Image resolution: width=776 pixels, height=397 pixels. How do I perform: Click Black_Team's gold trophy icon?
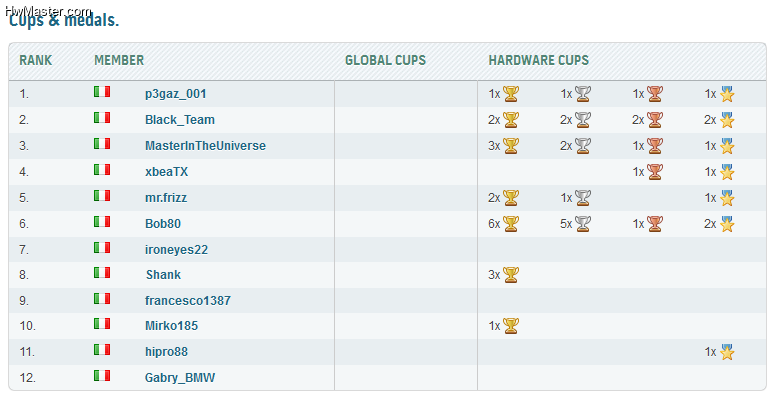point(511,120)
